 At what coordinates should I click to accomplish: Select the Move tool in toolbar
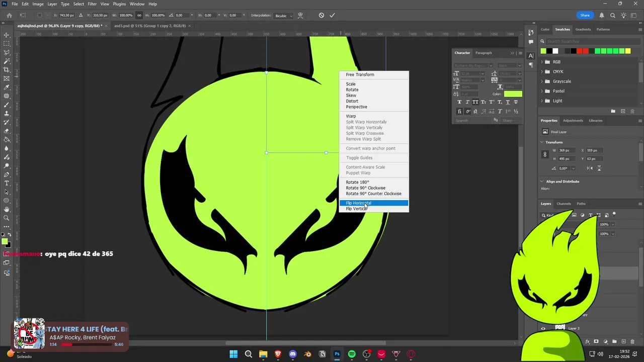pyautogui.click(x=7, y=35)
